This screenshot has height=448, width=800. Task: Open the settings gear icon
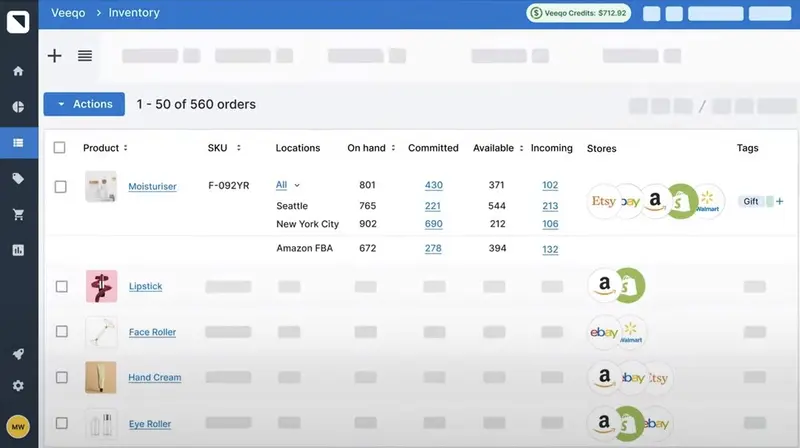(18, 386)
